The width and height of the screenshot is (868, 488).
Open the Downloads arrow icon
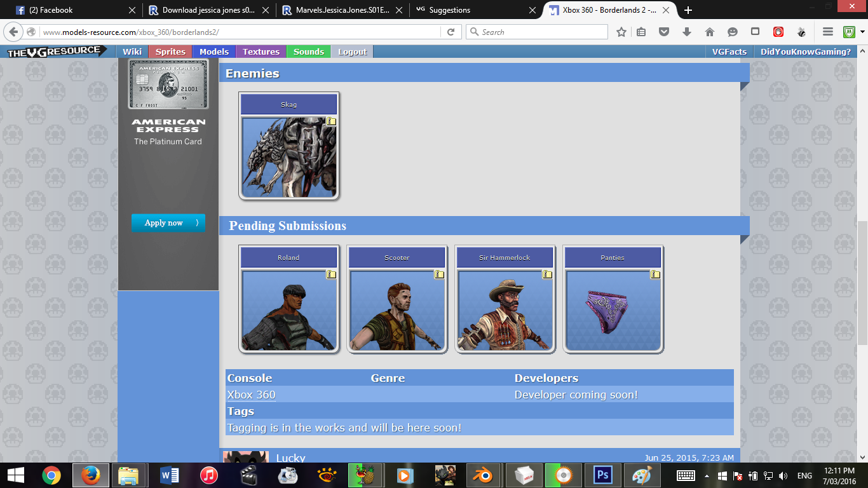coord(687,32)
